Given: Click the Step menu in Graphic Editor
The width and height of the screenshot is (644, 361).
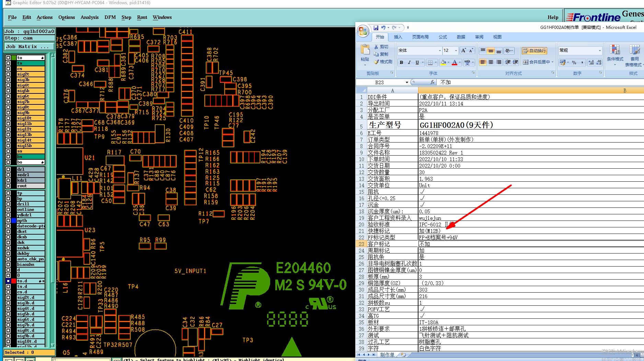Looking at the screenshot, I should tap(126, 17).
